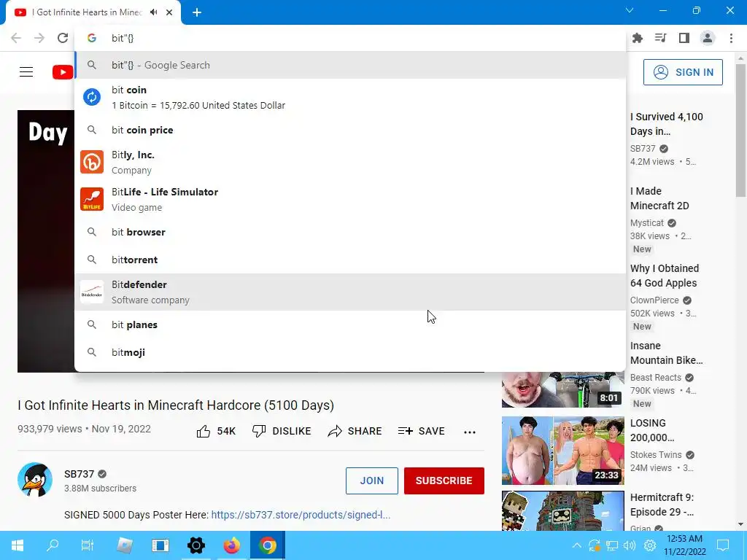The width and height of the screenshot is (747, 560).
Task: Click SAVE to playlist button
Action: point(421,432)
